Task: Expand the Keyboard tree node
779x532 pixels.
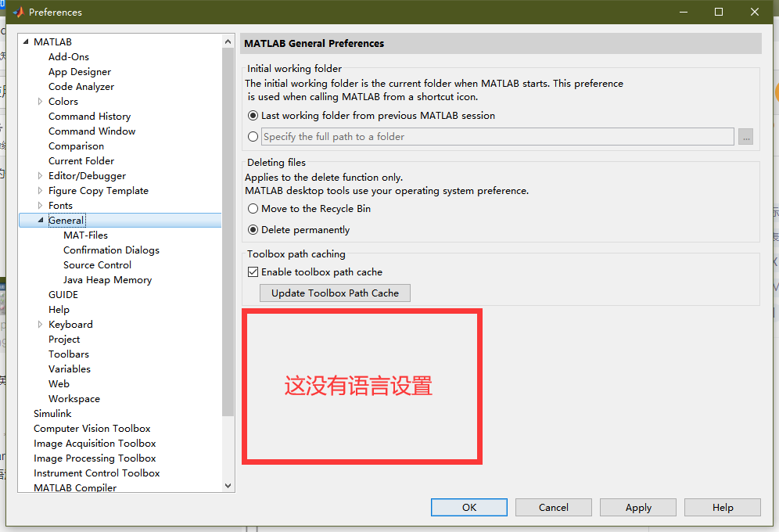Action: pos(40,325)
